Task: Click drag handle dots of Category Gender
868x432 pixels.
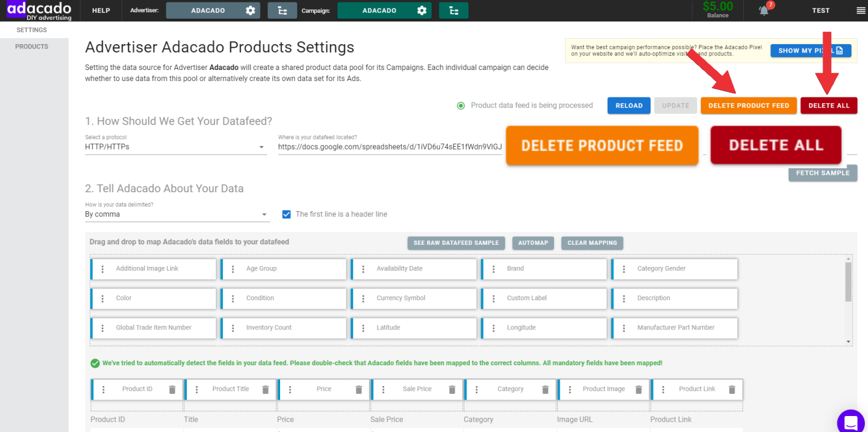Action: (x=624, y=269)
